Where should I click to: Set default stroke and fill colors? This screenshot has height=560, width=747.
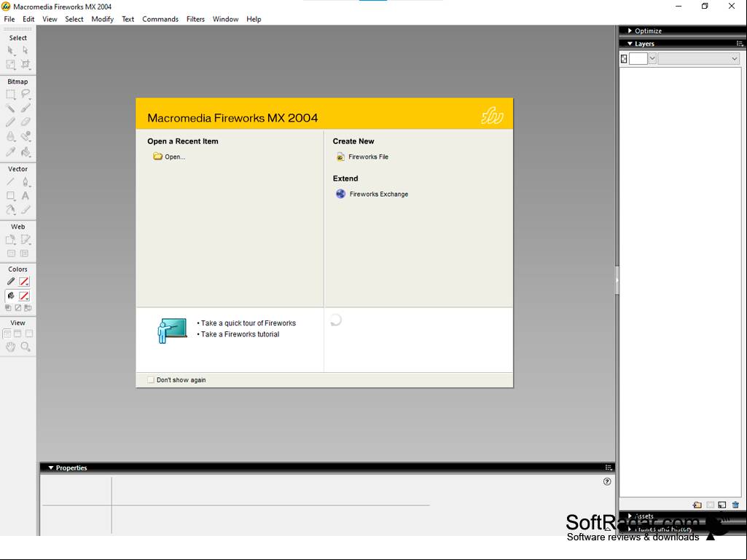pyautogui.click(x=8, y=308)
